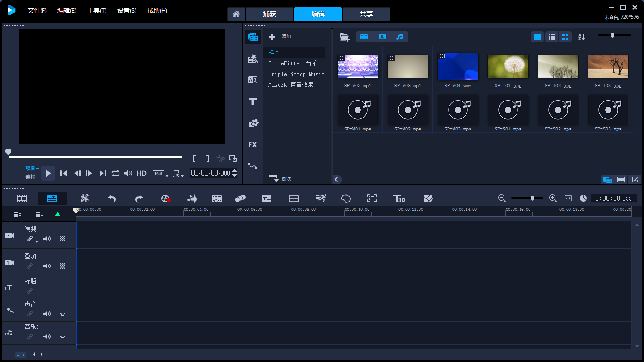Open the Transitions library icon

(253, 80)
